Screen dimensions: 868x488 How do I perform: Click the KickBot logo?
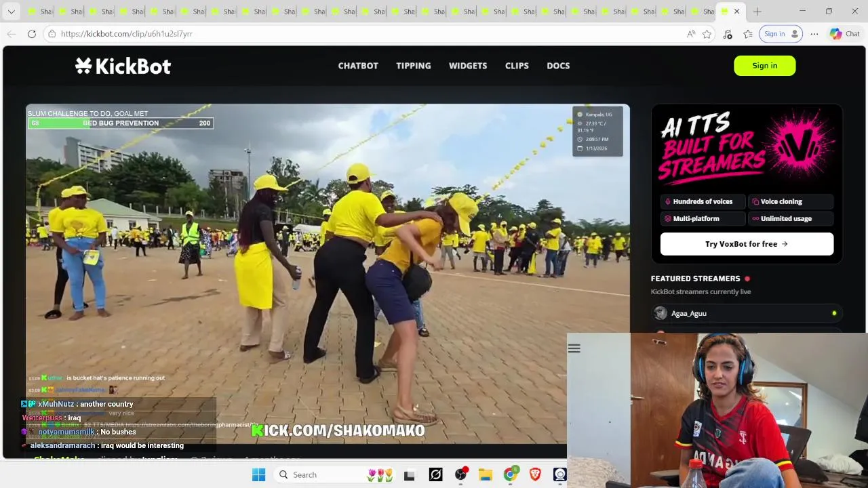[123, 66]
